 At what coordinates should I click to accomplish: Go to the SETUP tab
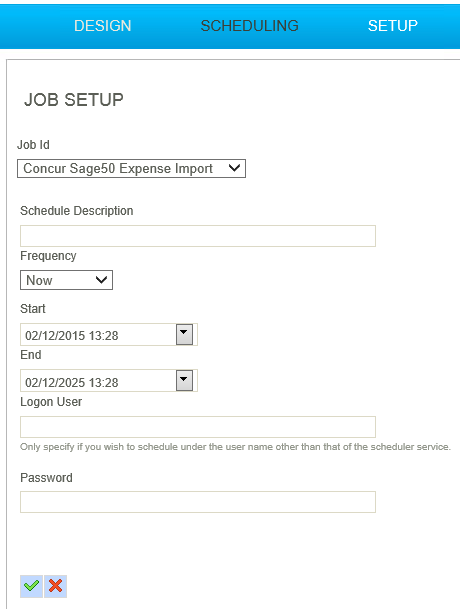point(393,26)
